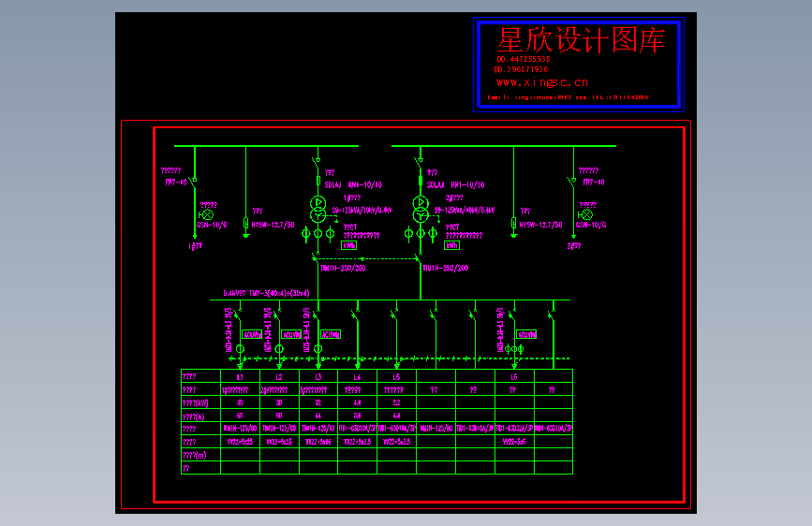Screen dimensions: 812x526
Task: Select the (A) row header cell
Action: pyautogui.click(x=201, y=416)
